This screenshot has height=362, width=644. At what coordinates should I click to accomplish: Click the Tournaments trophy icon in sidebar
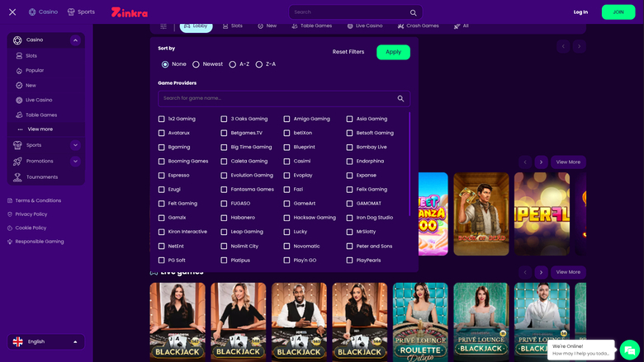click(x=17, y=176)
